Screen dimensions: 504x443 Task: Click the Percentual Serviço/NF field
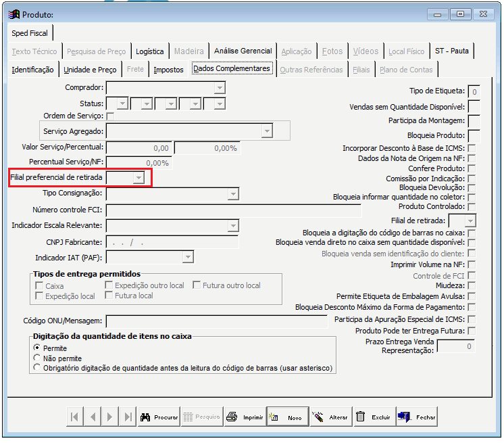(x=139, y=163)
